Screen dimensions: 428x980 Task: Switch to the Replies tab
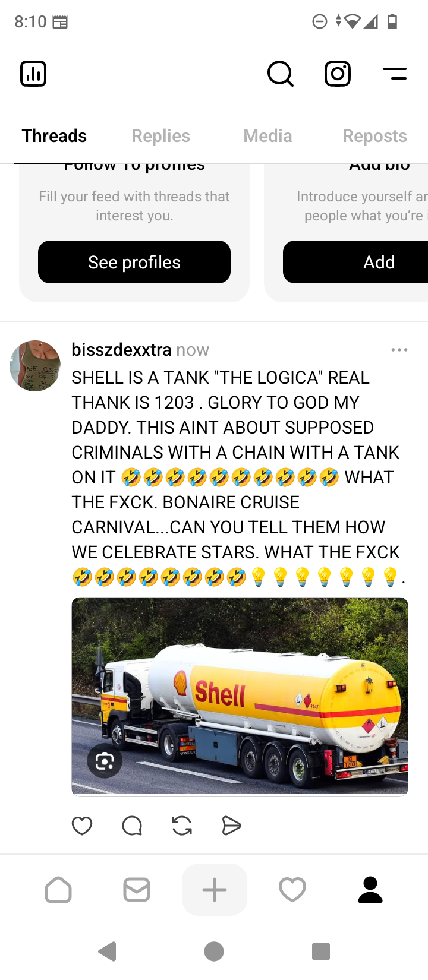(x=160, y=136)
